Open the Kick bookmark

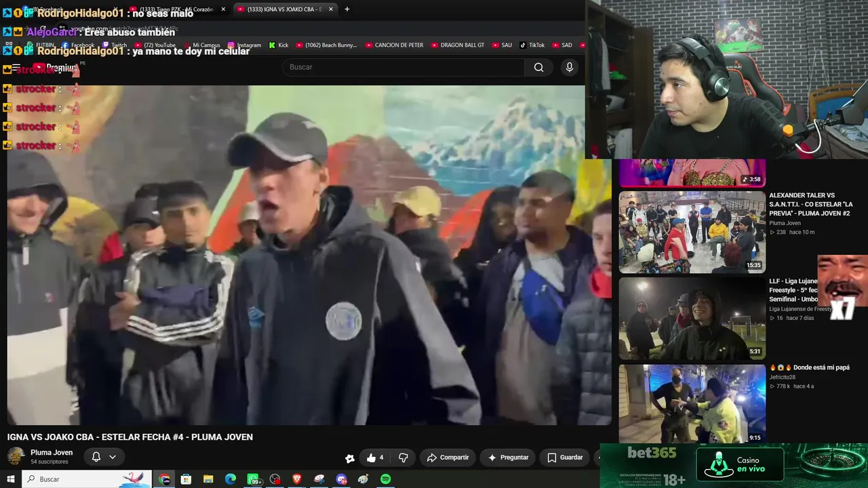[x=279, y=45]
